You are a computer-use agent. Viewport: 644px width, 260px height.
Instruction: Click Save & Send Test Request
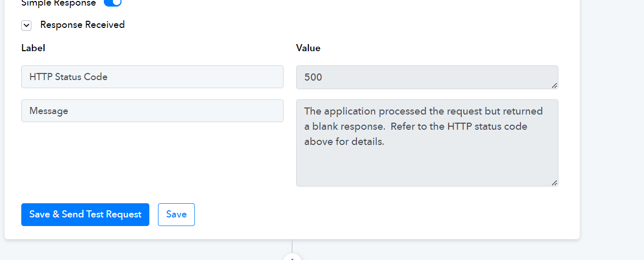click(85, 214)
